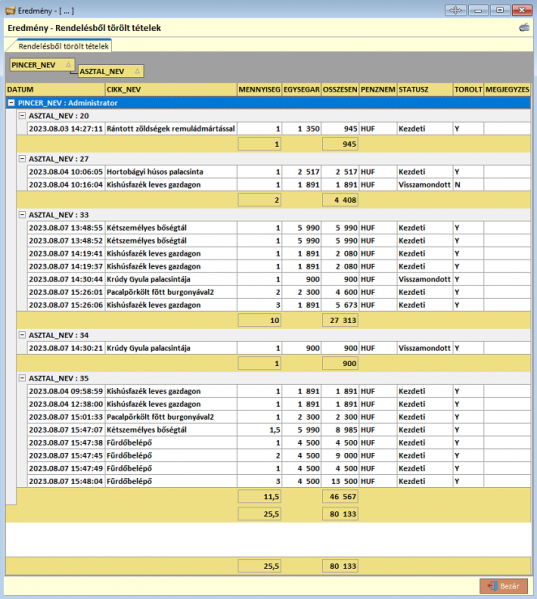537x599 pixels.
Task: Select the row dated 2023.08.07 14:30:44
Action: [279, 279]
